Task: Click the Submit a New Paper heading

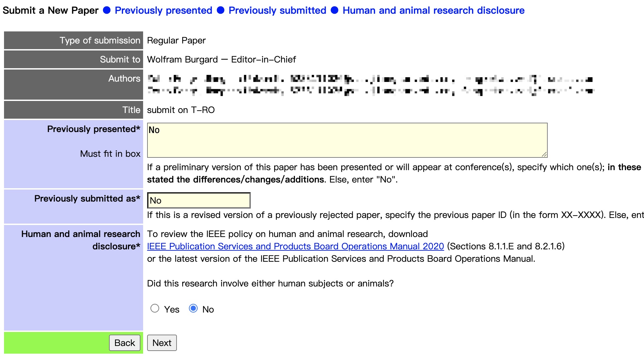Action: [50, 10]
